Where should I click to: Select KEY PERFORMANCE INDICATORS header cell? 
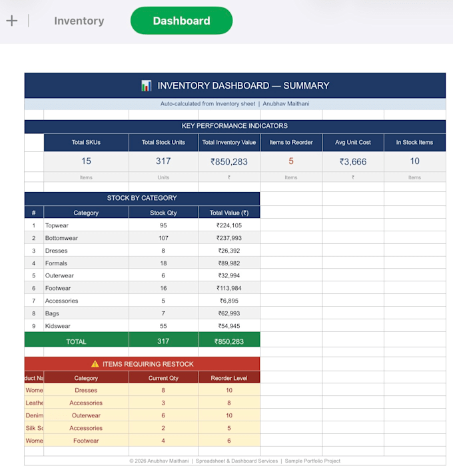click(235, 126)
